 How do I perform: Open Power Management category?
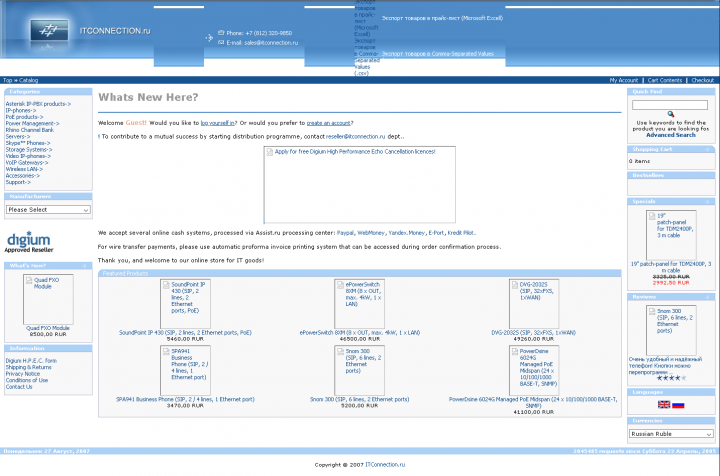point(32,123)
